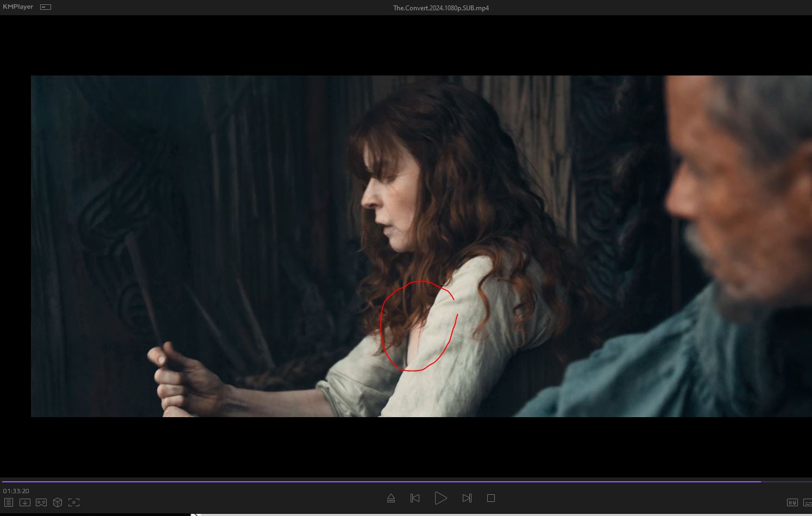The width and height of the screenshot is (812, 516).
Task: Click the screen capture icon
Action: click(x=74, y=502)
